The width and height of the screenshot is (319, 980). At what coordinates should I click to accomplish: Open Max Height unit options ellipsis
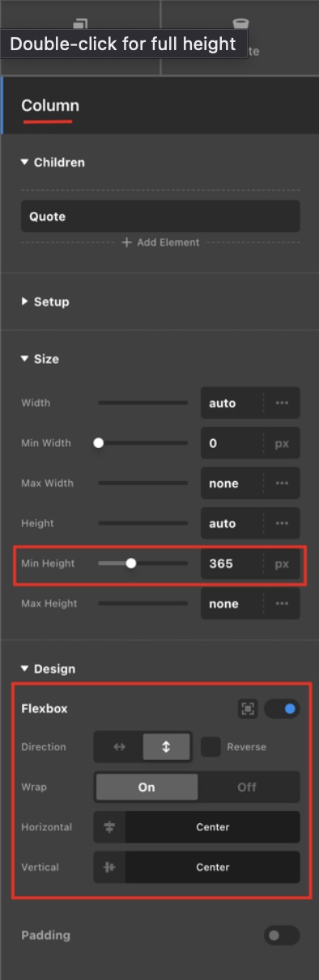click(x=282, y=603)
